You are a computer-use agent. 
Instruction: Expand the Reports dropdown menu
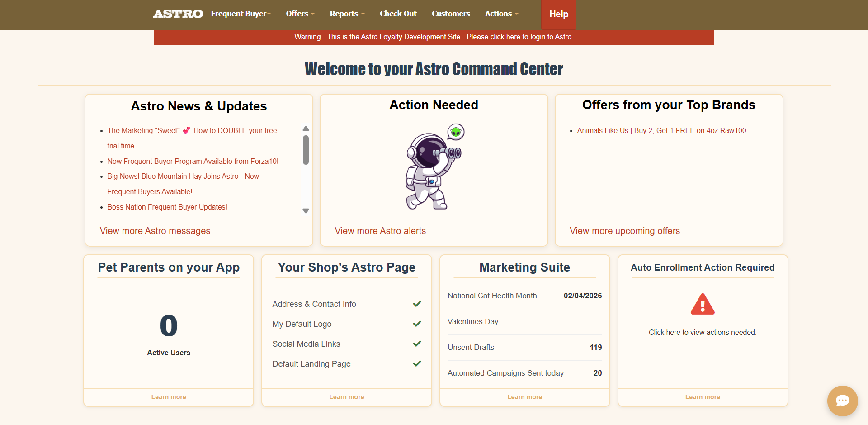point(347,14)
